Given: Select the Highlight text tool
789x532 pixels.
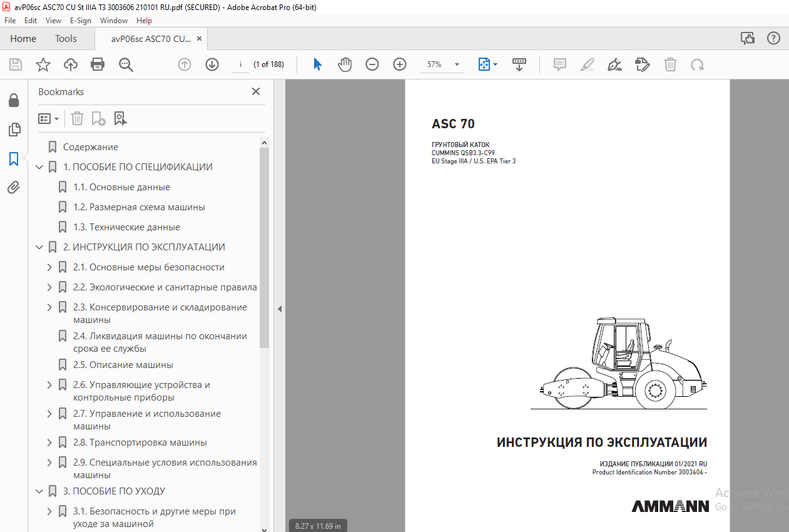Looking at the screenshot, I should point(587,64).
